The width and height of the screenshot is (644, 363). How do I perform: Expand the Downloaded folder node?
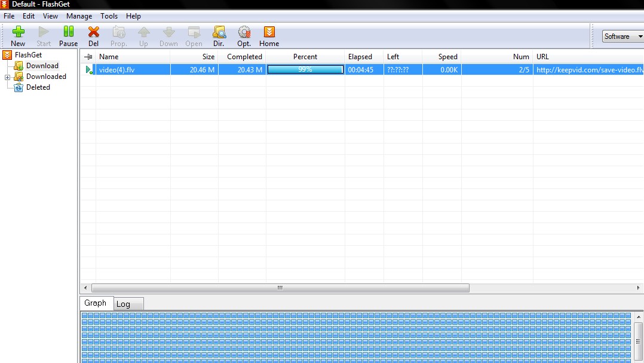point(7,77)
